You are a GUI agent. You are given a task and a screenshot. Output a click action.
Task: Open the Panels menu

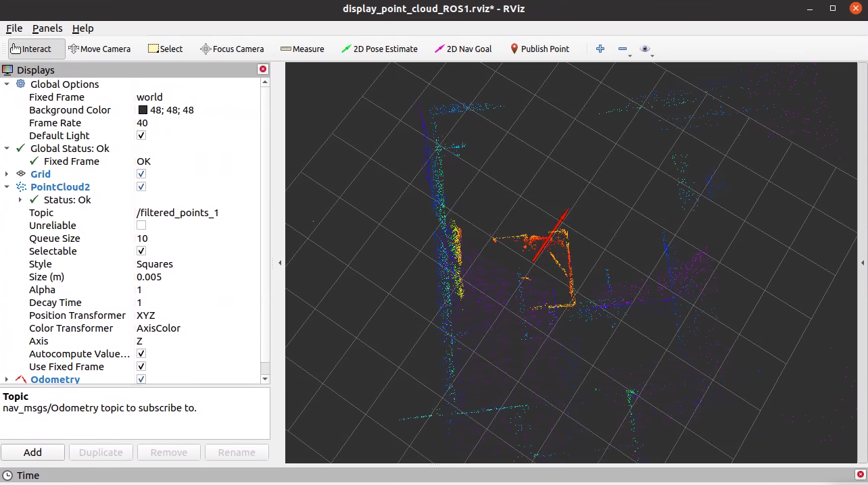tap(47, 28)
